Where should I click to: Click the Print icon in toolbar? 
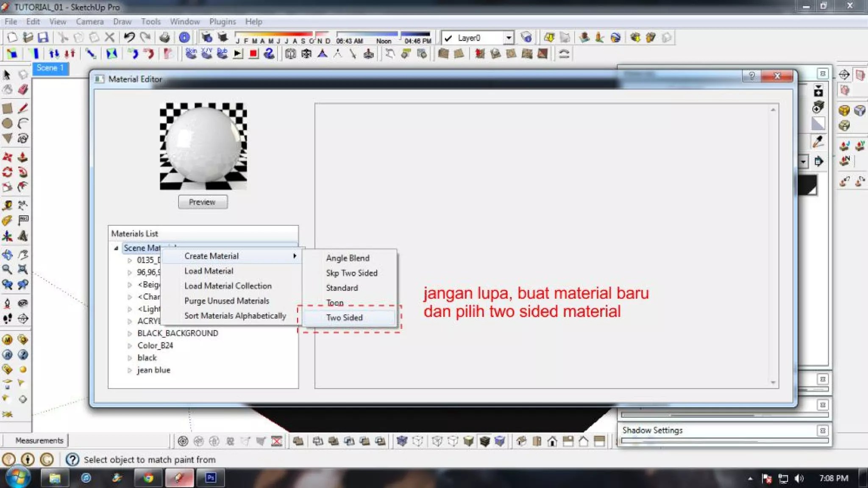click(164, 38)
